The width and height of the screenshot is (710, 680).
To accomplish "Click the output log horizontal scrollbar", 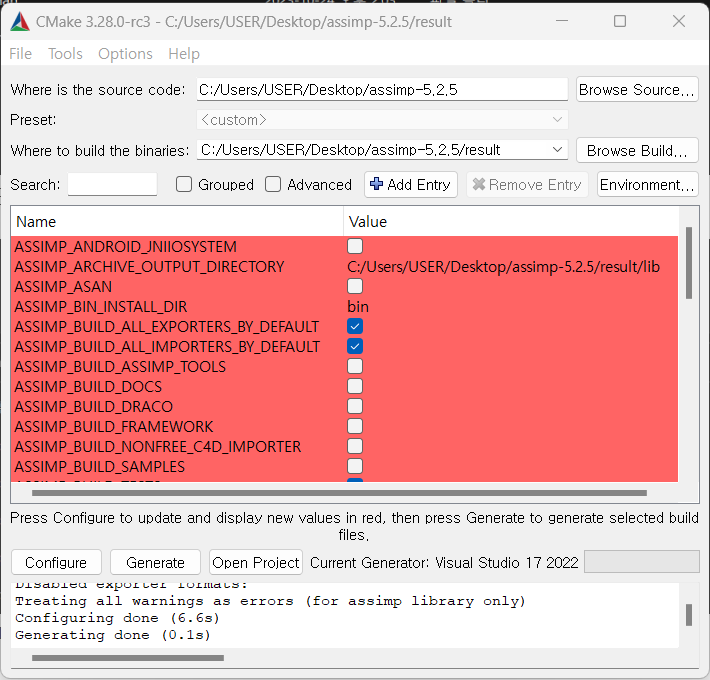I will [128, 657].
